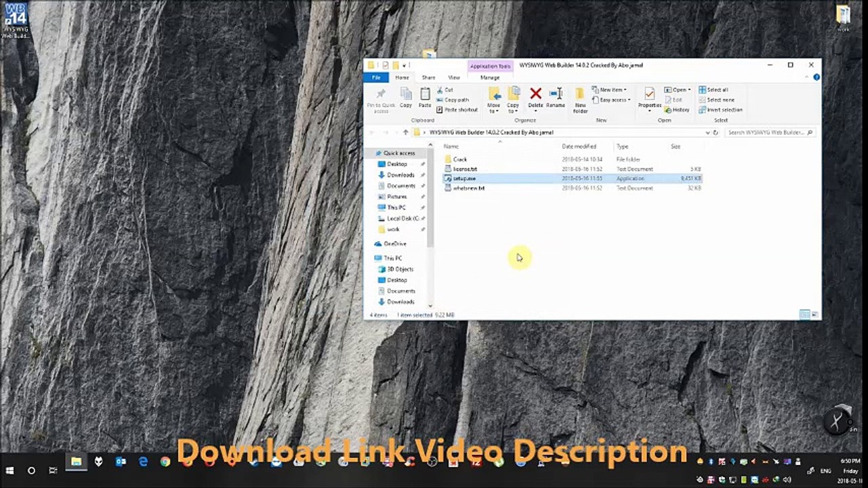The height and width of the screenshot is (488, 868).
Task: Collapse the ribbon with the chevron
Action: (807, 77)
